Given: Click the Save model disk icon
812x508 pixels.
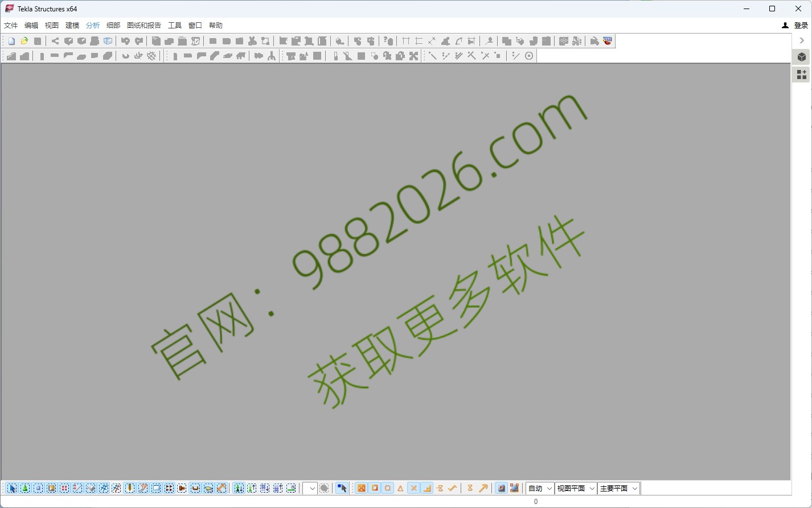Looking at the screenshot, I should point(38,41).
